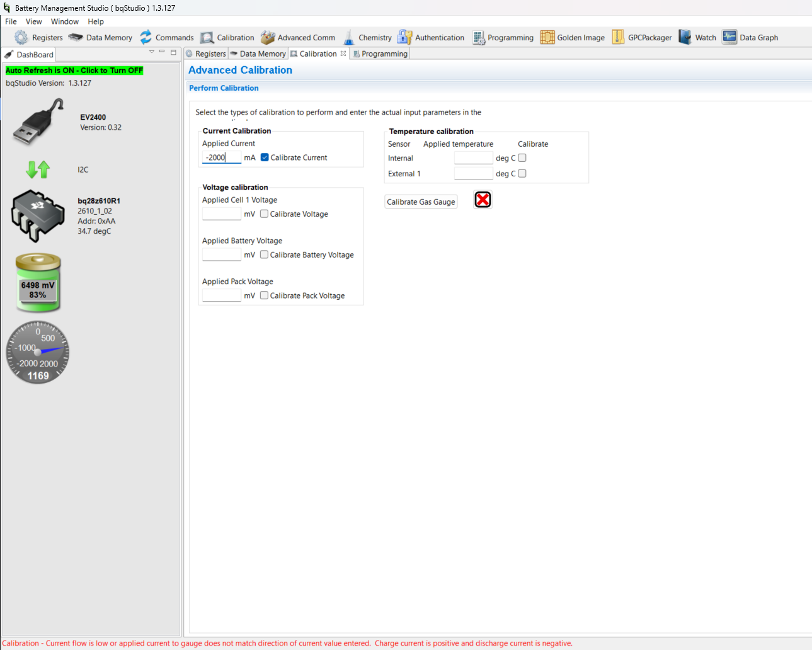Enable the Calibrate Voltage checkbox
Screen dimensions: 812x650
click(x=265, y=214)
